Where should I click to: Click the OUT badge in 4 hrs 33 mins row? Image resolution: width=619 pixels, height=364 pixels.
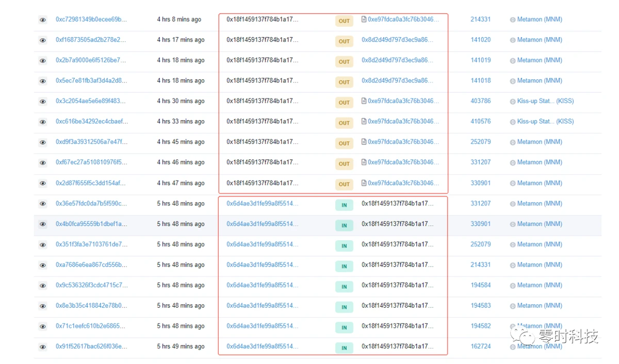344,123
